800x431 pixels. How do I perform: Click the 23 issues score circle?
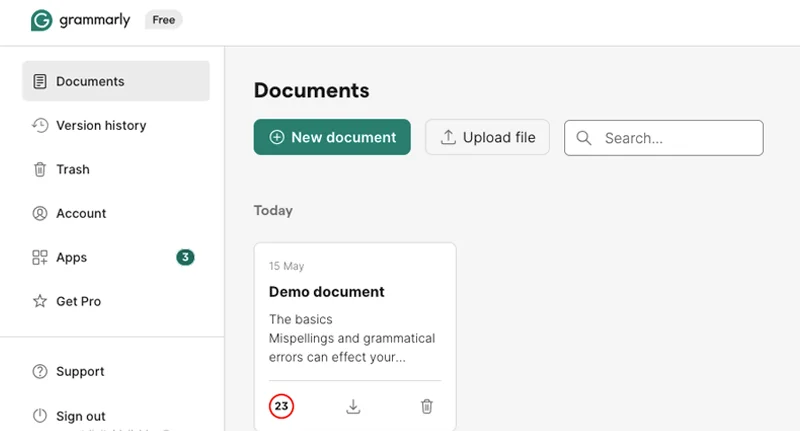281,406
